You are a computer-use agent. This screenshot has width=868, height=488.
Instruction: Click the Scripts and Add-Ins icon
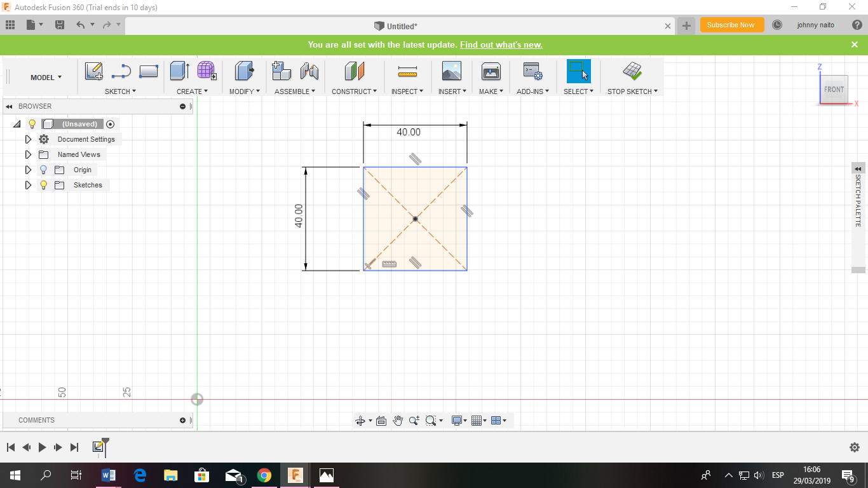[532, 71]
